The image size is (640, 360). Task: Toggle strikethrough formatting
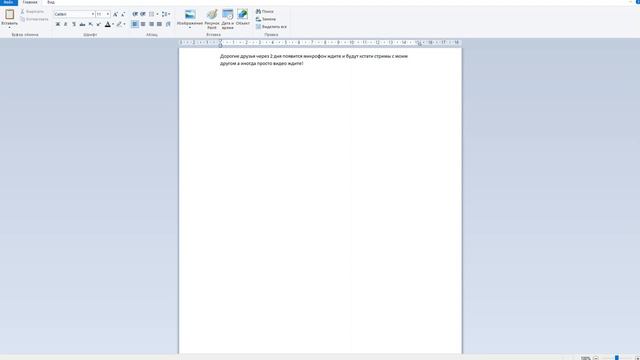pyautogui.click(x=82, y=24)
